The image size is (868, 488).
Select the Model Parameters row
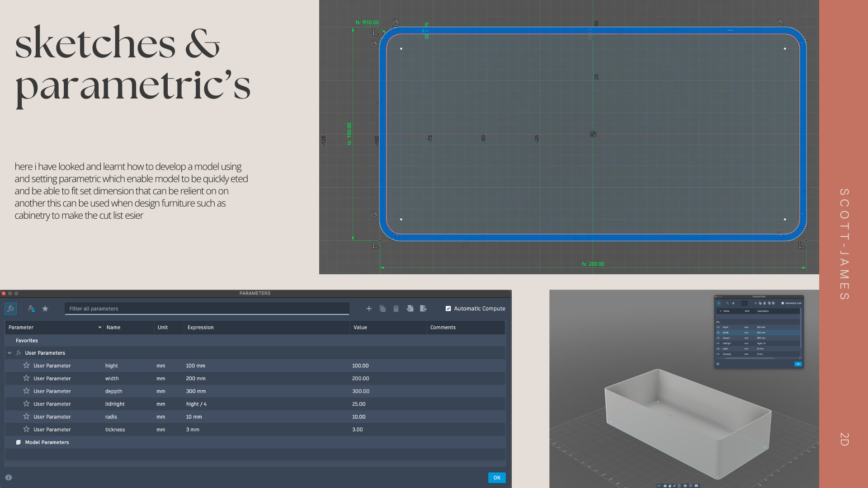(47, 442)
